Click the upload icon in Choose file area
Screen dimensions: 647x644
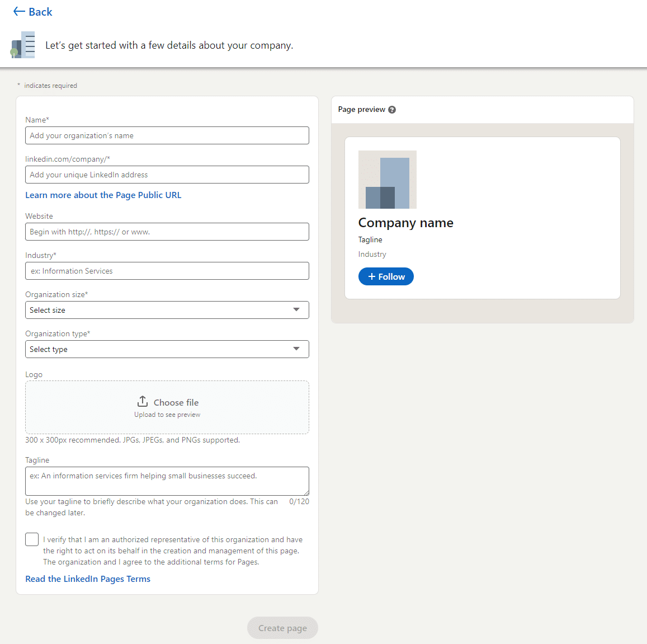pos(143,401)
